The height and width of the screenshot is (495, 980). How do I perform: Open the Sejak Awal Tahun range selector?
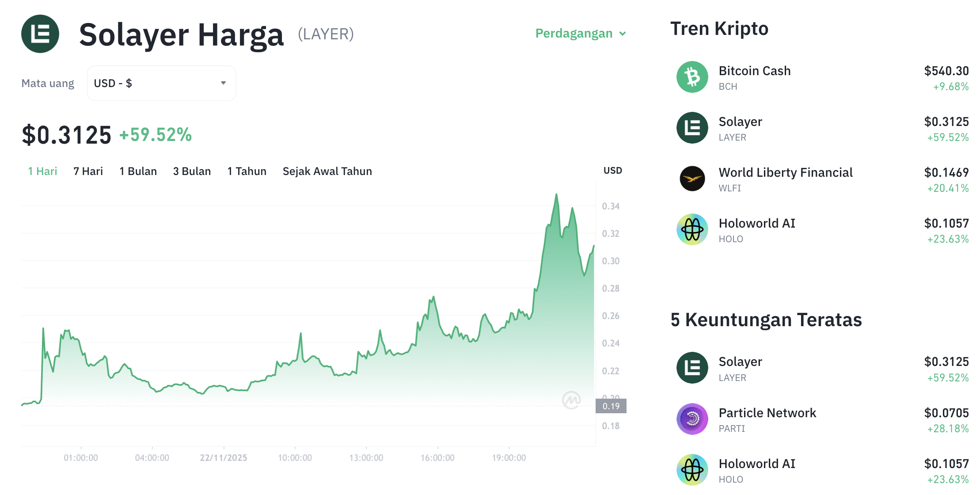327,171
